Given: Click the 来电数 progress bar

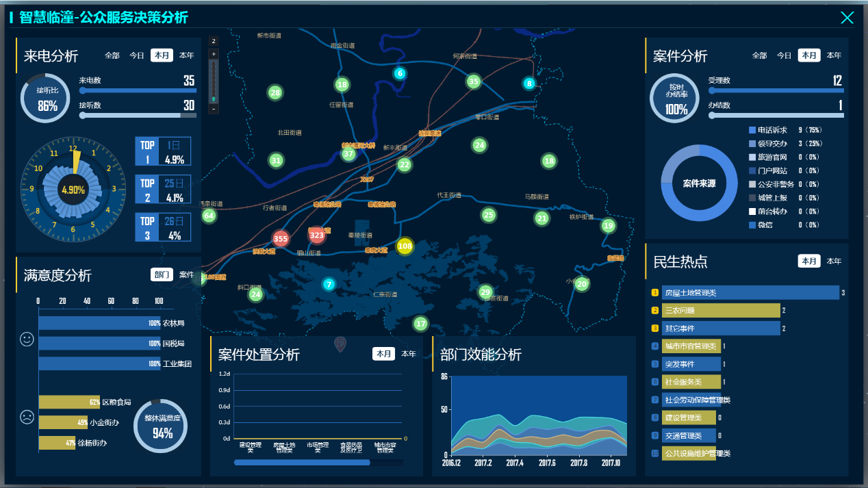Looking at the screenshot, I should point(138,90).
